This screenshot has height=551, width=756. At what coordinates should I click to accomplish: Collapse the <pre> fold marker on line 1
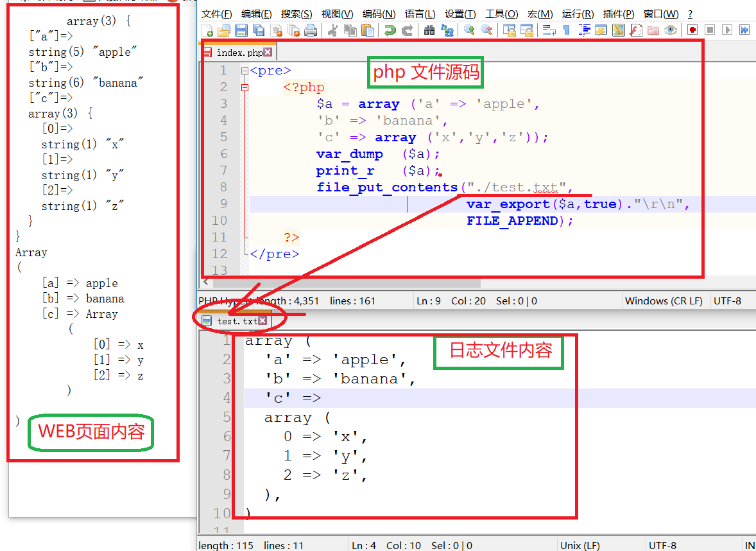click(245, 71)
